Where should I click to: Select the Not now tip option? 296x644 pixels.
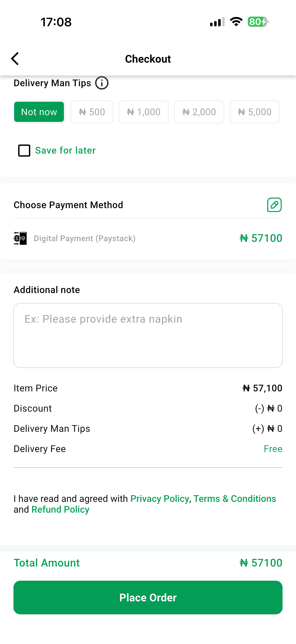[x=39, y=112]
